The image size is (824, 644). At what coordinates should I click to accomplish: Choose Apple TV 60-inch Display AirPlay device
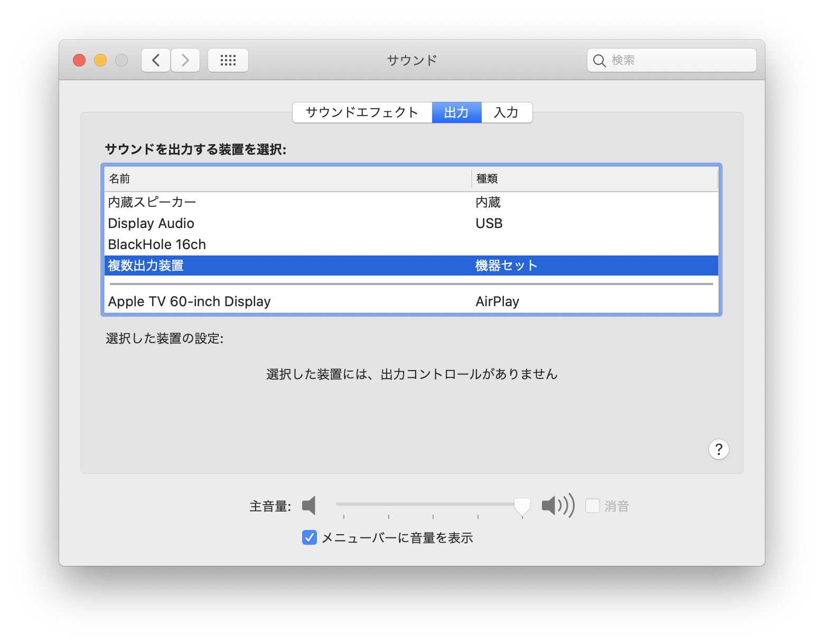[411, 301]
